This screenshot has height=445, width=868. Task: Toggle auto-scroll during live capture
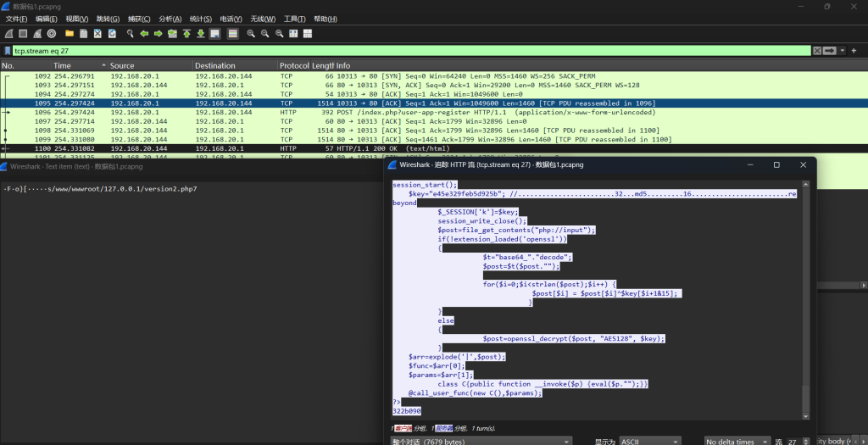point(215,34)
